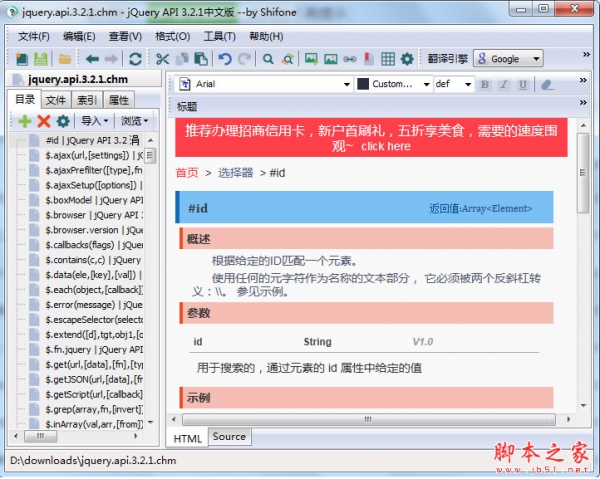Image resolution: width=600 pixels, height=479 pixels.
Task: Insert bookmark with red bookmark icon
Action: (x=368, y=59)
